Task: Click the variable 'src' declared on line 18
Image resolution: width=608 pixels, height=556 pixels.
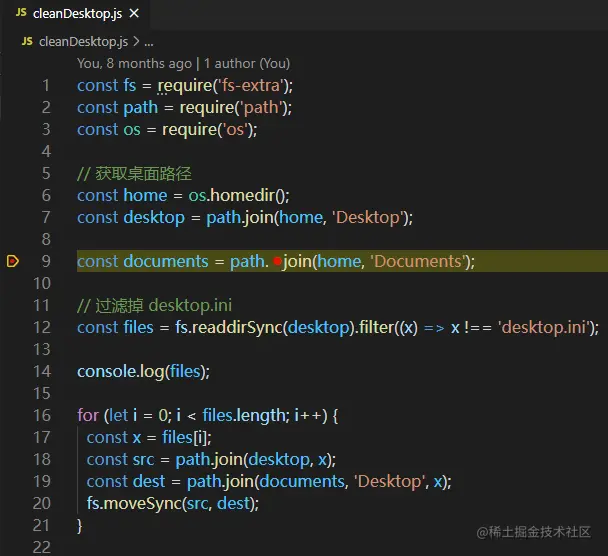Action: [143, 460]
